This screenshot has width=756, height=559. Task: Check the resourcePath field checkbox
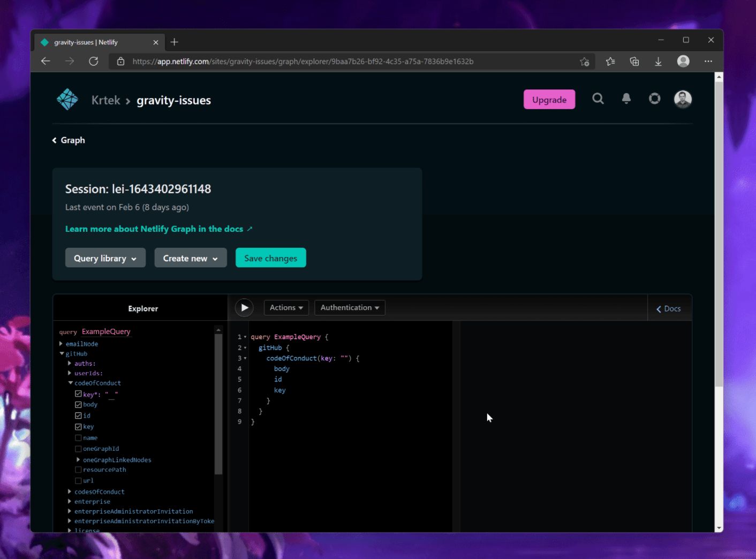78,470
